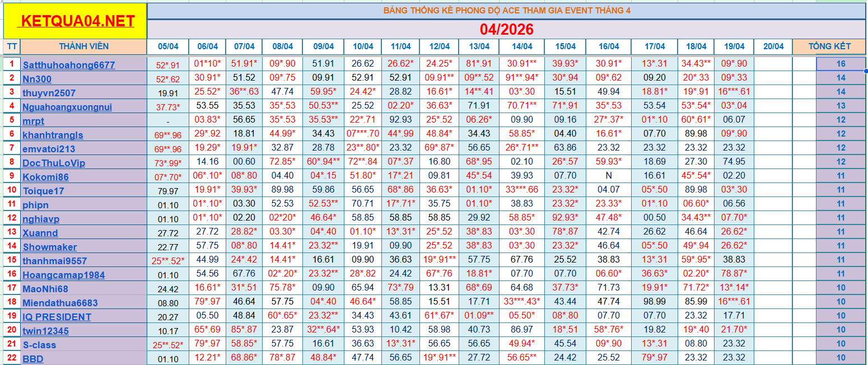This screenshot has height=365, width=868.
Task: Click the DocThuLoVip member link
Action: pos(54,163)
